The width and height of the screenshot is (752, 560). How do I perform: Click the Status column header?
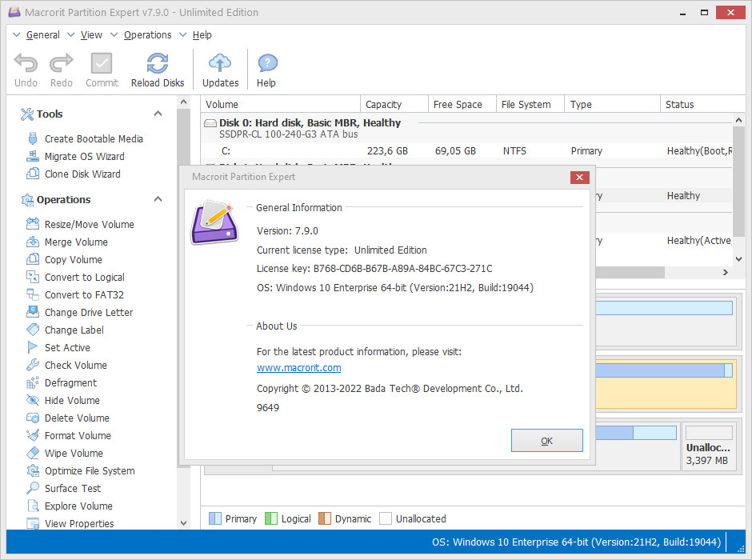(x=702, y=105)
